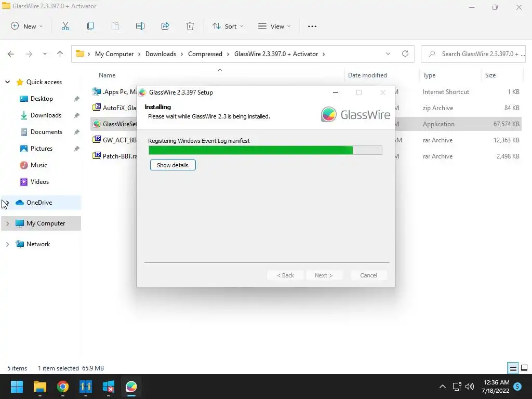Click the Next > button in setup
This screenshot has height=399, width=532.
324,275
